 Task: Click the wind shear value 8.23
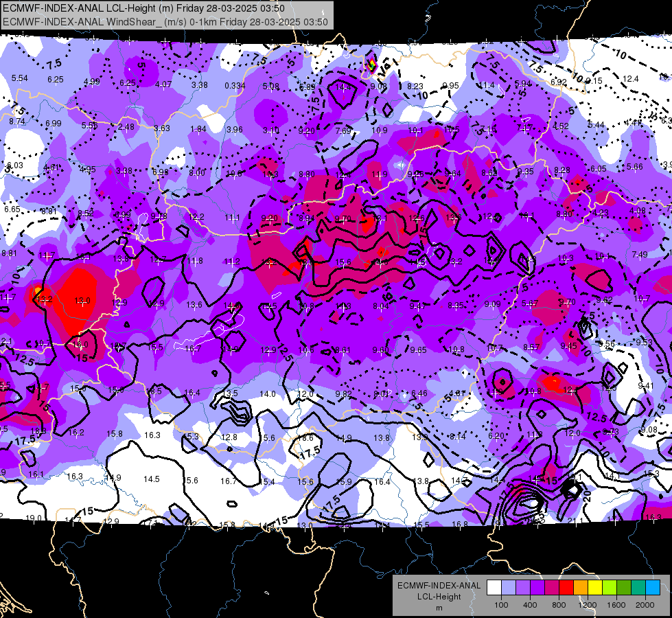415,87
